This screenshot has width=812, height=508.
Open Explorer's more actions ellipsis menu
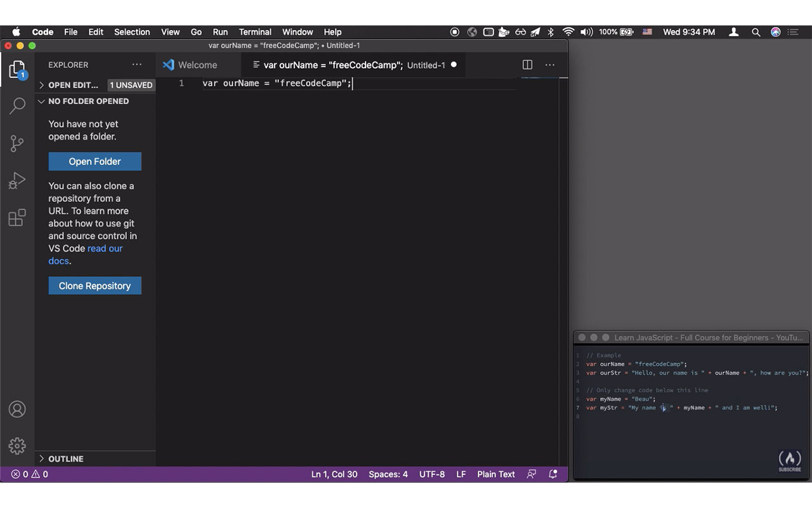(x=137, y=65)
